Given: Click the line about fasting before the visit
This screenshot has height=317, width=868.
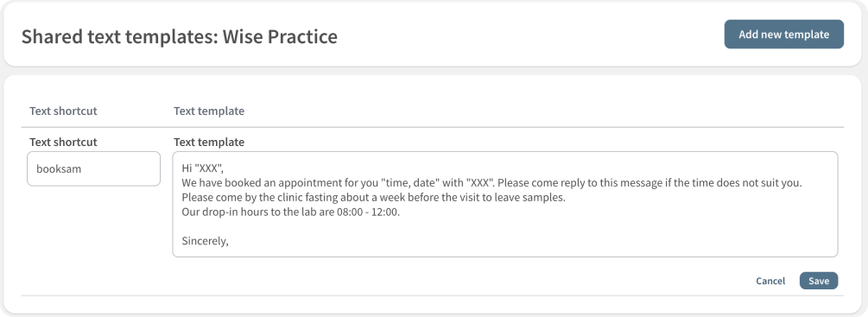Looking at the screenshot, I should (374, 198).
